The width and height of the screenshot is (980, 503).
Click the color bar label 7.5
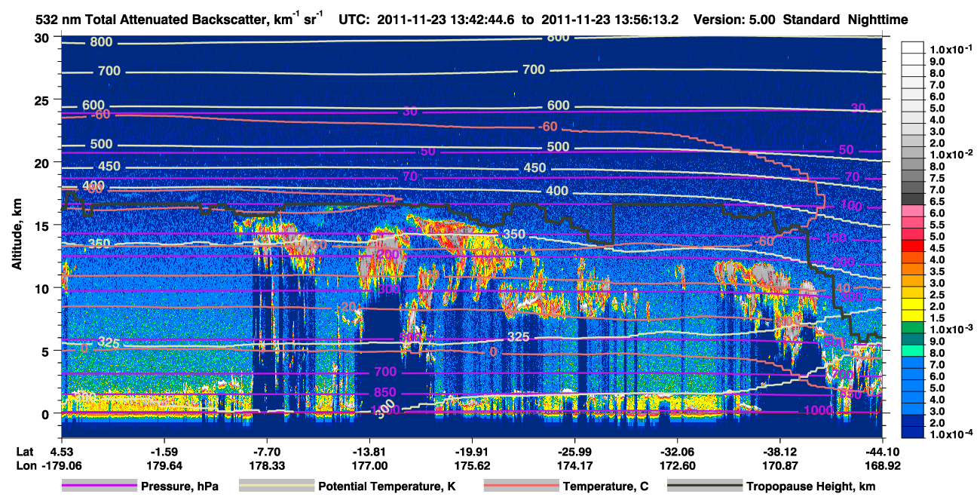939,179
